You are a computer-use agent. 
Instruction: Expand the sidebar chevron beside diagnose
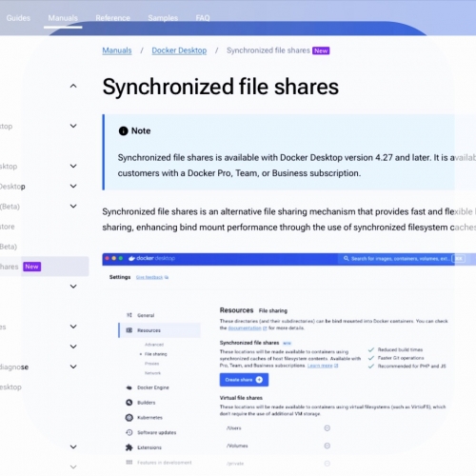(x=73, y=367)
